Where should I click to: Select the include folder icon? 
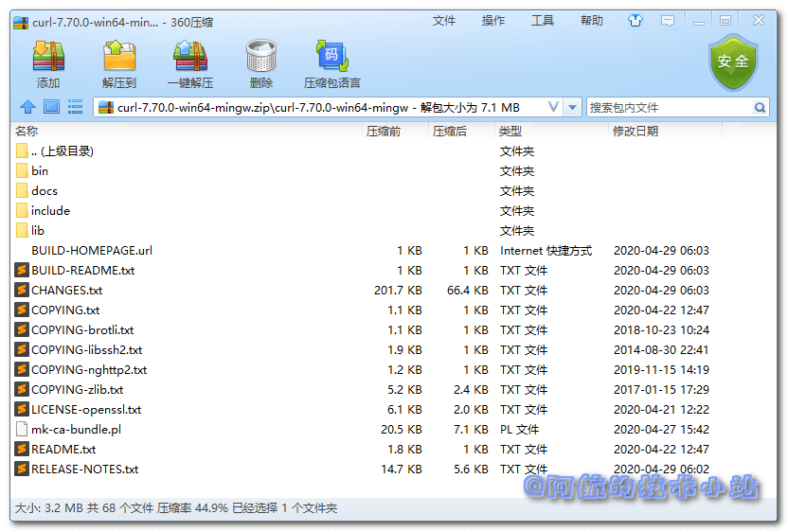point(22,210)
